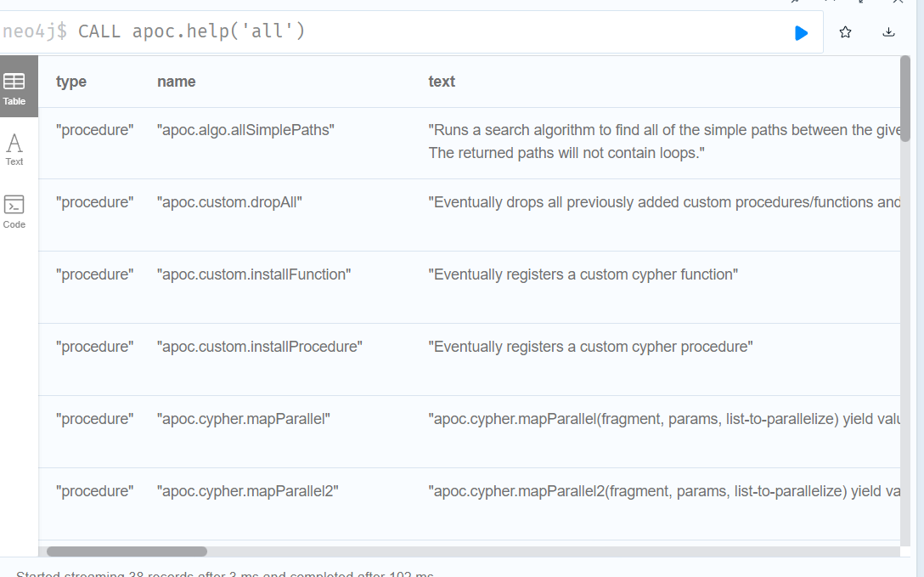Viewport: 924px width, 577px height.
Task: Click "procedure" type in mapParallel row
Action: 94,419
